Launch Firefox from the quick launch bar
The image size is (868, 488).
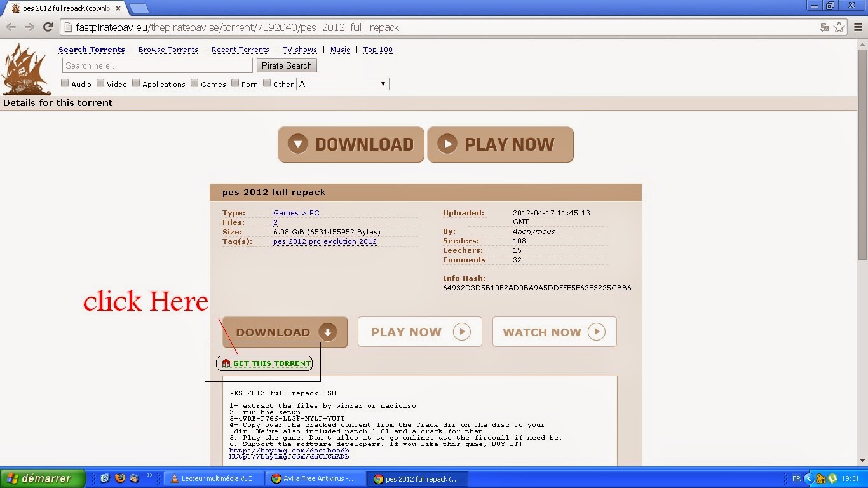tap(119, 478)
